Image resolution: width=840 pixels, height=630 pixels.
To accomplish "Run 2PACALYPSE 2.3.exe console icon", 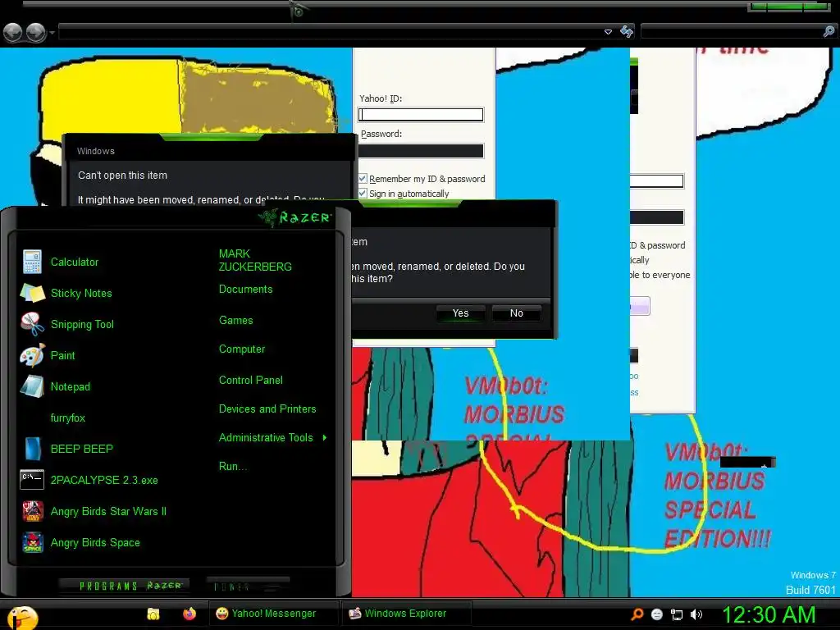I will coord(32,479).
